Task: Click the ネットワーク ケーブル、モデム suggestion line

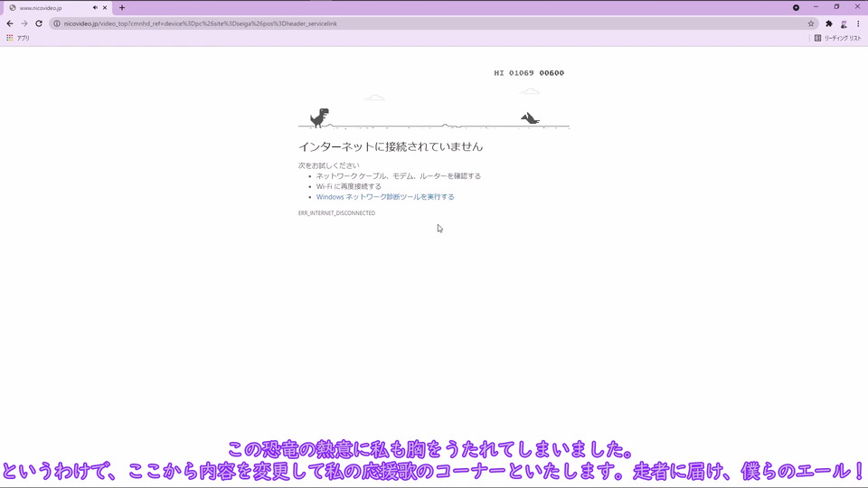Action: click(x=398, y=176)
